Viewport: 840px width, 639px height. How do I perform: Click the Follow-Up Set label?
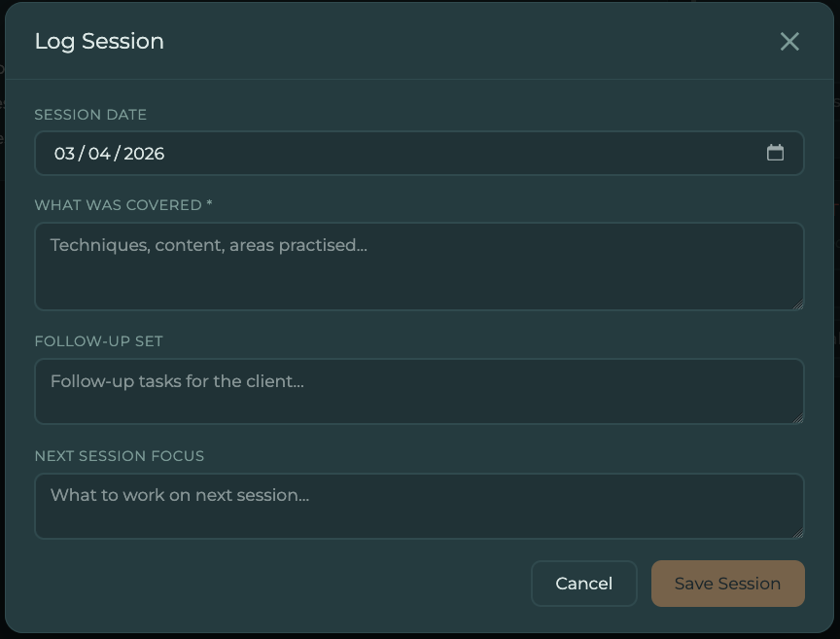click(98, 341)
